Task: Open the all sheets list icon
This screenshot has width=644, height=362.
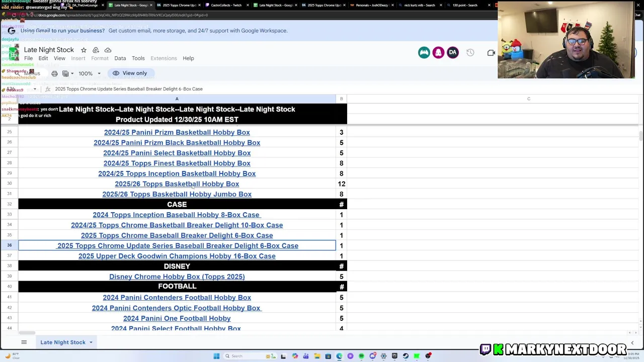Action: pos(24,342)
